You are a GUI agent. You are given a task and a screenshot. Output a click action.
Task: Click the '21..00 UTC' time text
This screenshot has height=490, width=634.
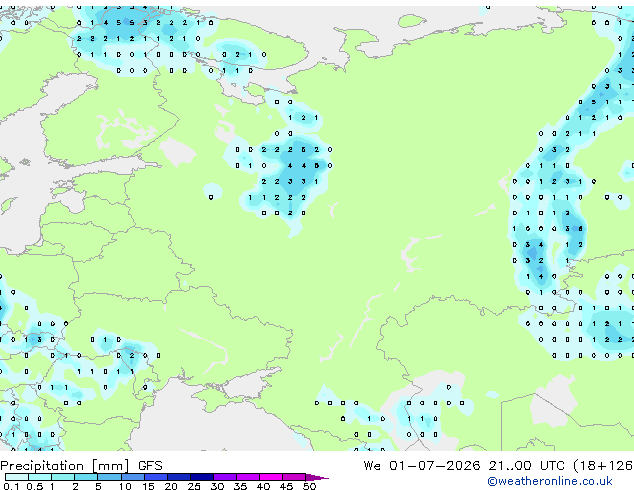pos(526,466)
